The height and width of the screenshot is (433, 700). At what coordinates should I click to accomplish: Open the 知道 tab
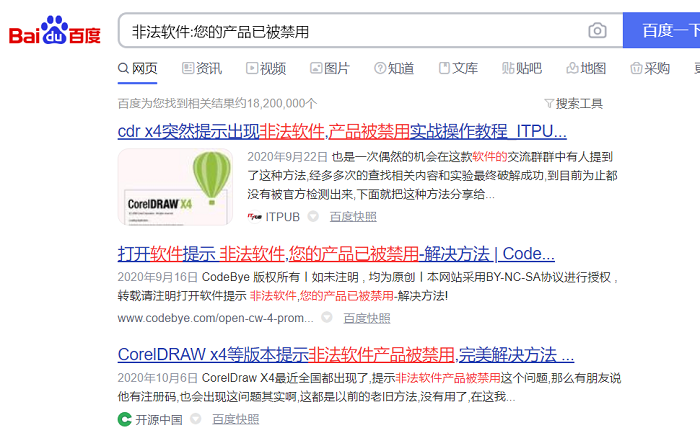click(x=394, y=68)
